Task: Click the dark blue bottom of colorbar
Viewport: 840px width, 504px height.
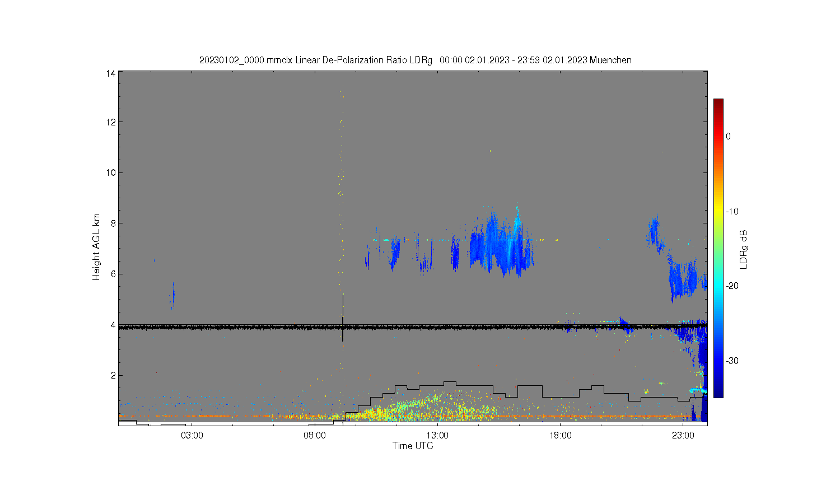Action: tap(718, 392)
